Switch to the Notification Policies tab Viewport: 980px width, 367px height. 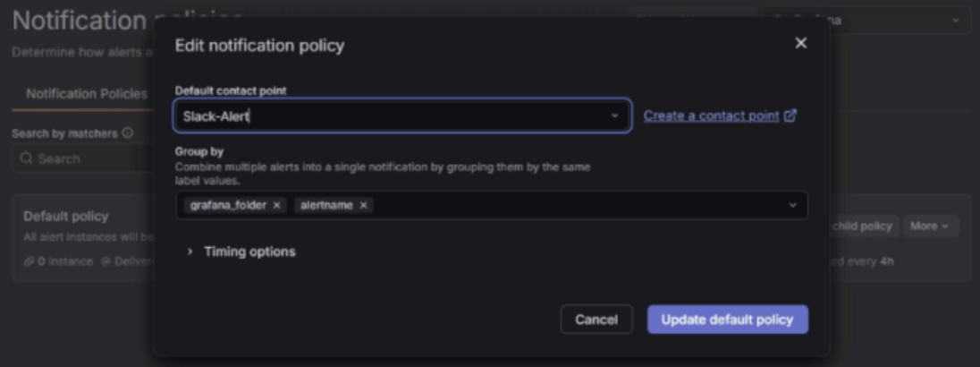tap(86, 94)
